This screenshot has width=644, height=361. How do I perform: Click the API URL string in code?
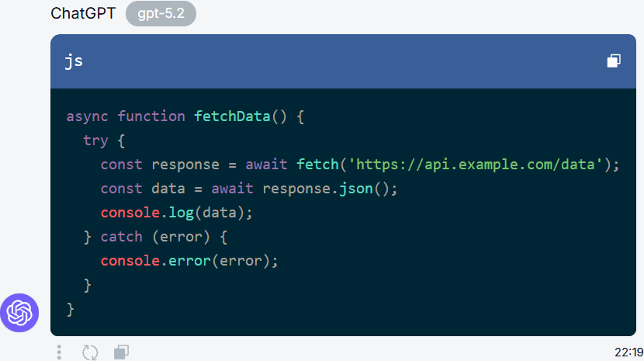click(x=476, y=165)
